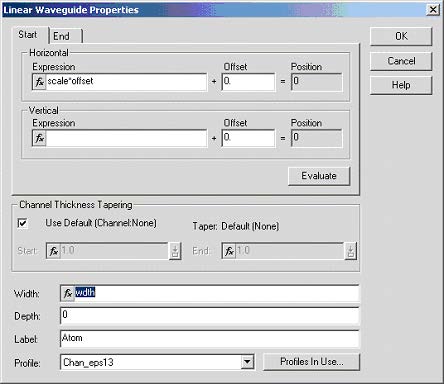Click the fx icon of taper End field
Screen dimensions: 444x385
229,251
